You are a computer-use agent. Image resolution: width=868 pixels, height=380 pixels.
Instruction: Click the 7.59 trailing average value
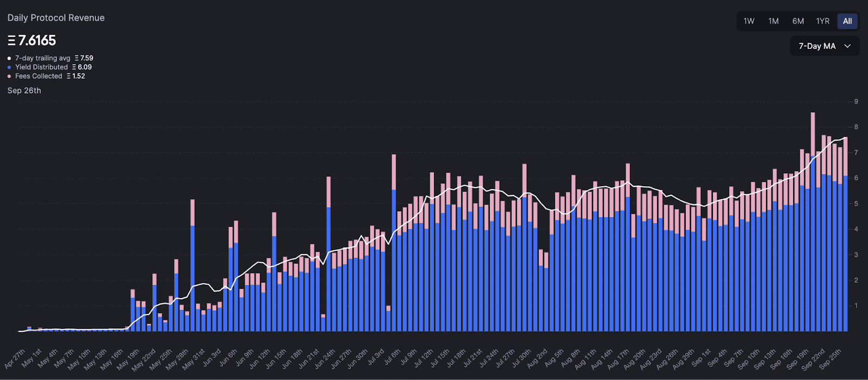tap(87, 58)
